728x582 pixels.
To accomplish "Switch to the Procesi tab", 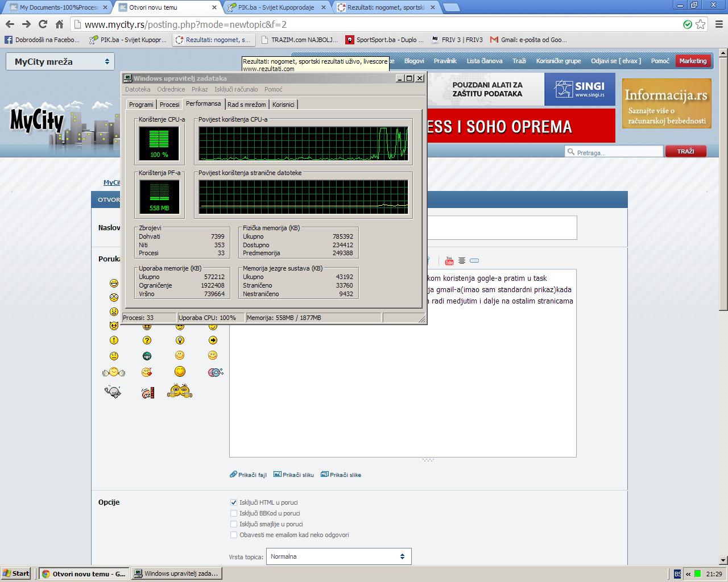I will pos(169,105).
